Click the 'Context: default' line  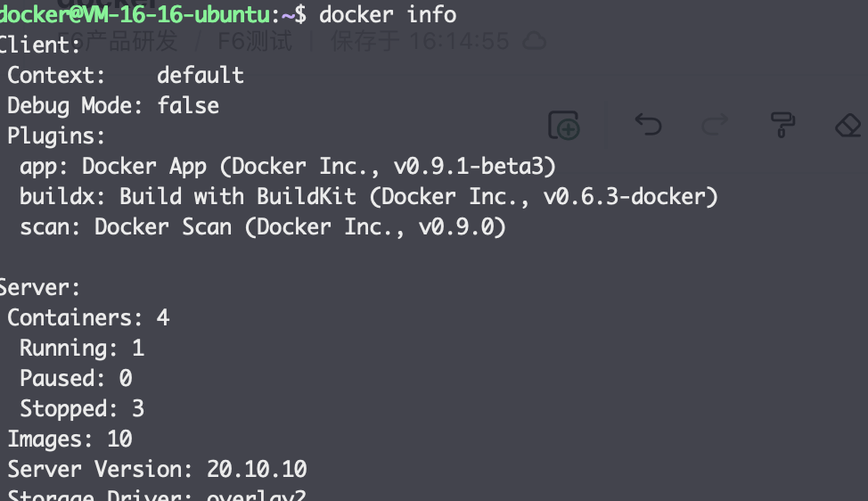[x=126, y=75]
